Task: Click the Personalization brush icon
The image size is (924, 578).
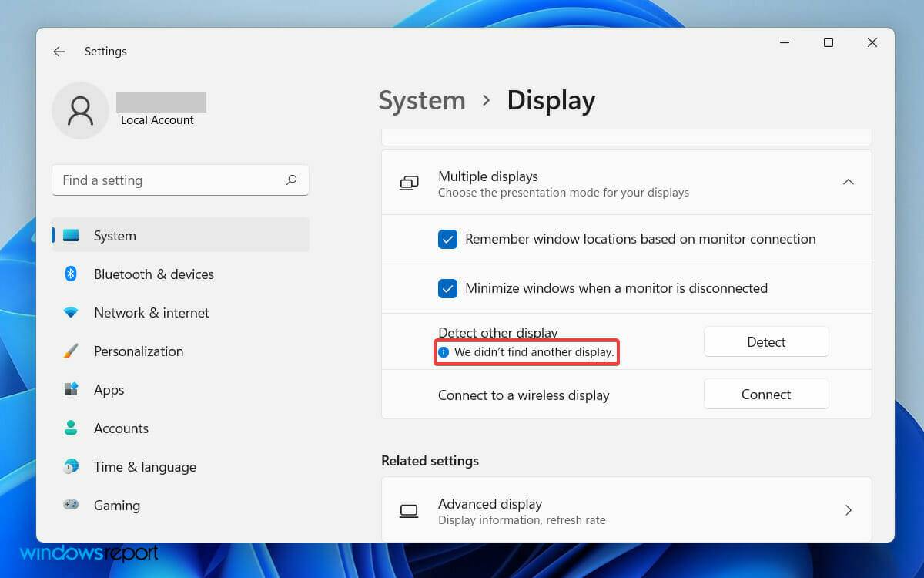Action: [x=70, y=351]
